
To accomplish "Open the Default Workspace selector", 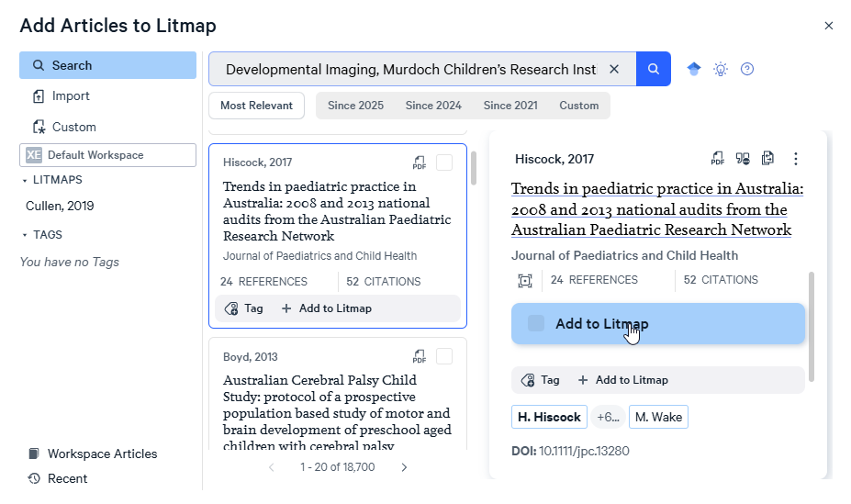I will tap(107, 155).
